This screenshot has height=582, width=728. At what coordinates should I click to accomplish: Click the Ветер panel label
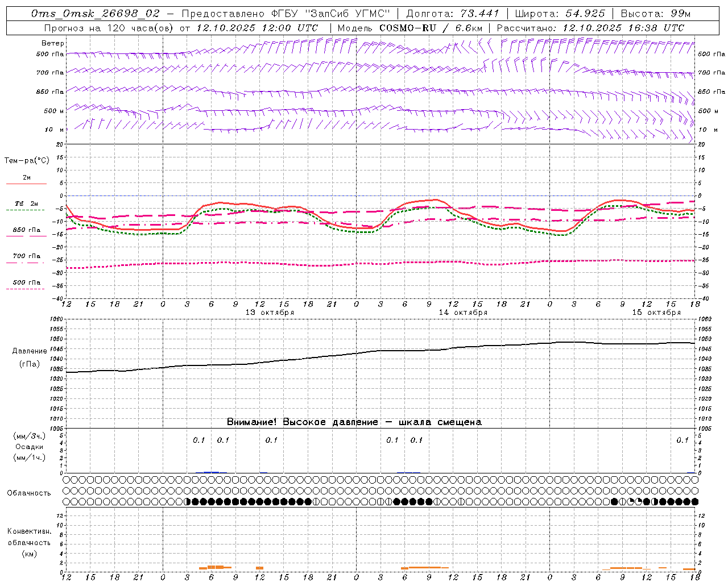pos(53,43)
